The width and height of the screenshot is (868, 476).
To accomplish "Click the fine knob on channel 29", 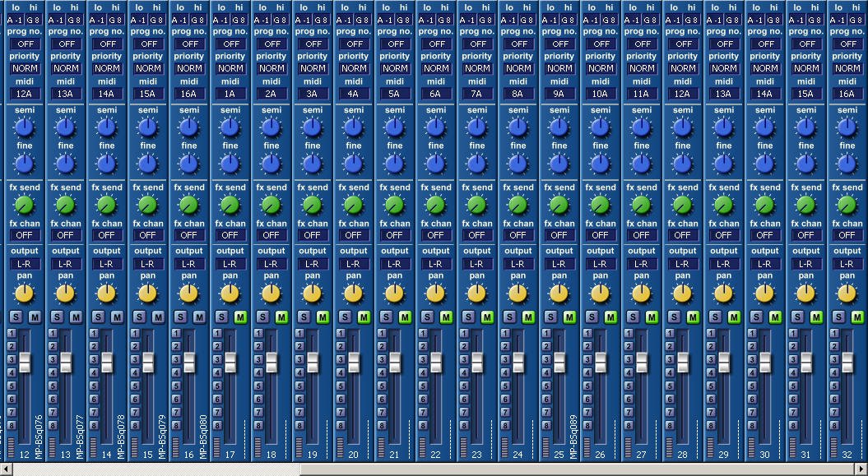I will coord(723,164).
